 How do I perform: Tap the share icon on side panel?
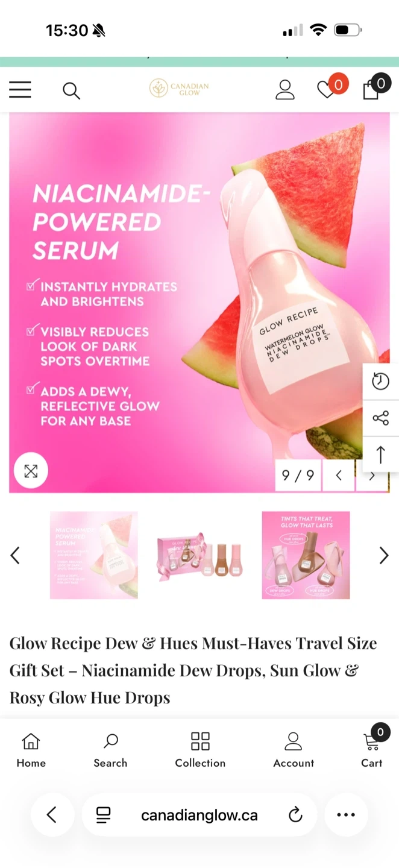point(381,418)
